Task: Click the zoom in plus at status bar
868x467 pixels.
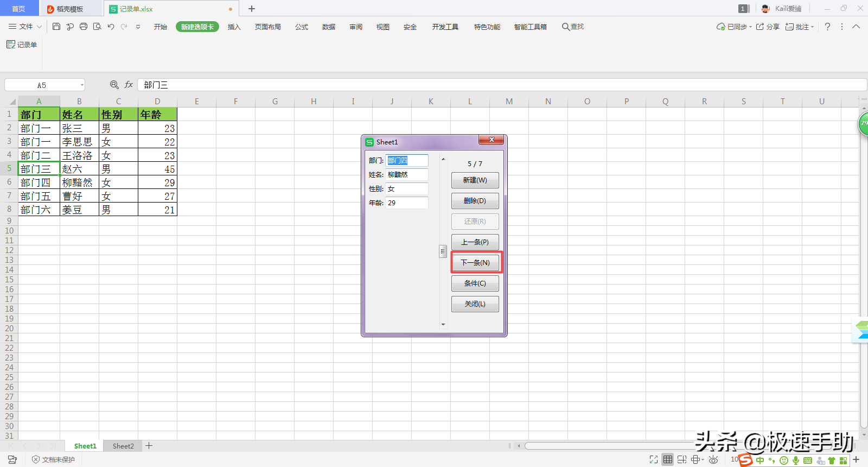Action: point(856,459)
